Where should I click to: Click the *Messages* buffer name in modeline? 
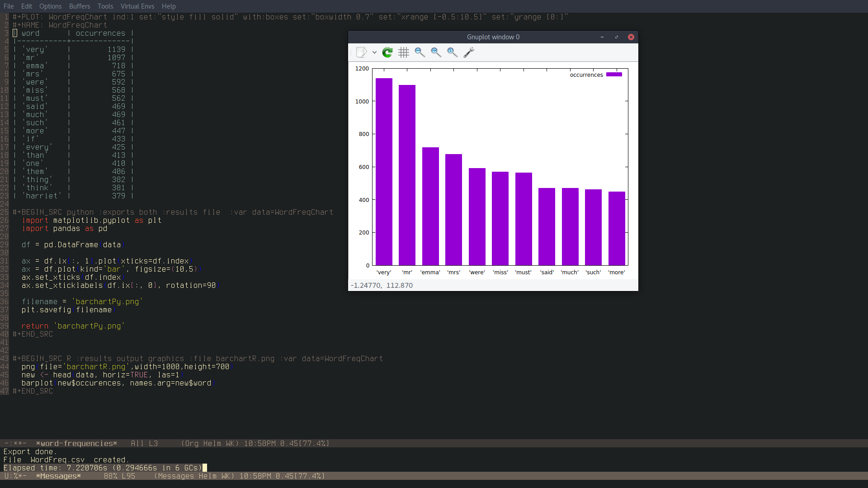click(58, 476)
